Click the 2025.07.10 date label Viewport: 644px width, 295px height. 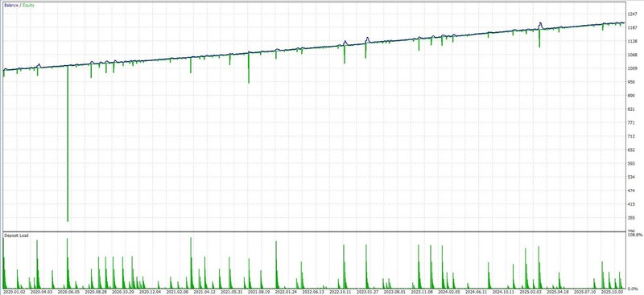tap(584, 292)
